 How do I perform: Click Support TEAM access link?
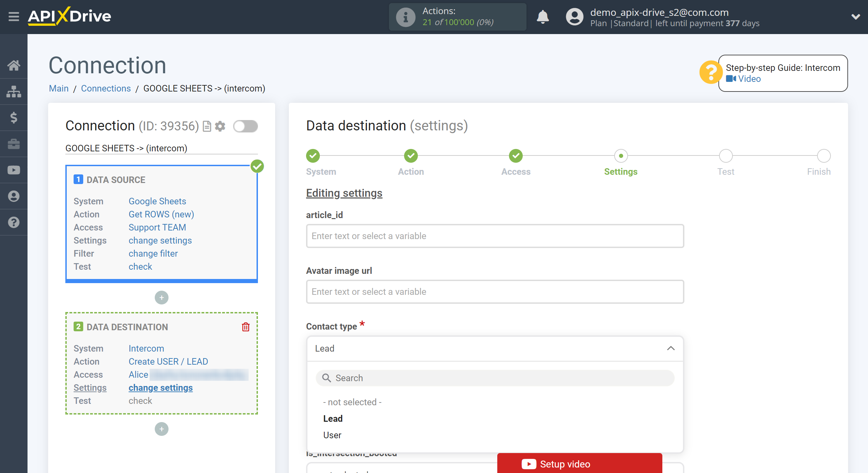coord(157,227)
